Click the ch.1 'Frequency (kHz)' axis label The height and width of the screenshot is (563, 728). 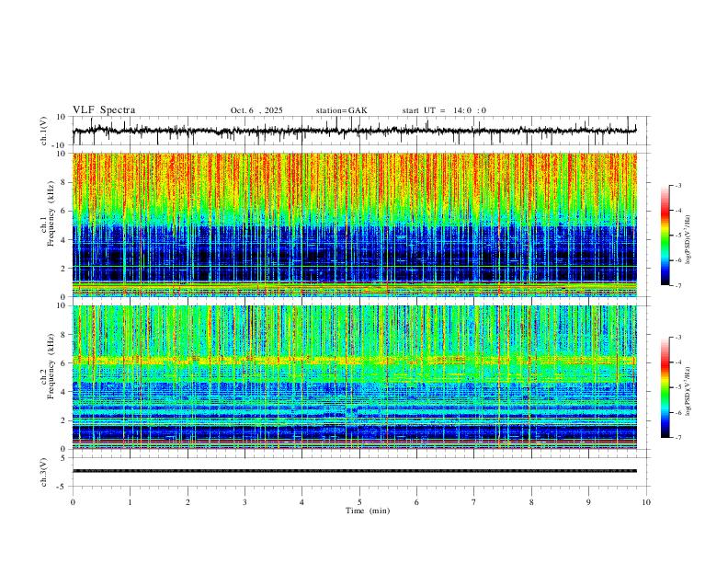[x=51, y=214]
